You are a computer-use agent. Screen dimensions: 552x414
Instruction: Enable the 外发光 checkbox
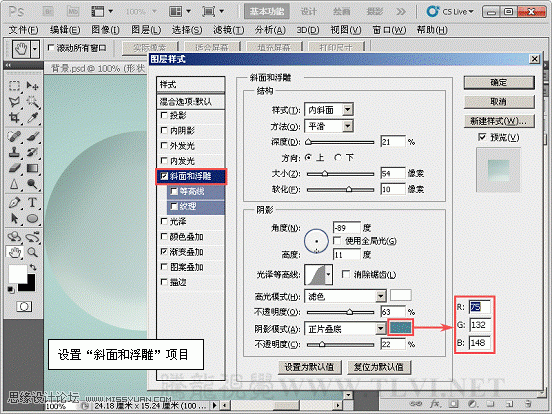pyautogui.click(x=164, y=145)
